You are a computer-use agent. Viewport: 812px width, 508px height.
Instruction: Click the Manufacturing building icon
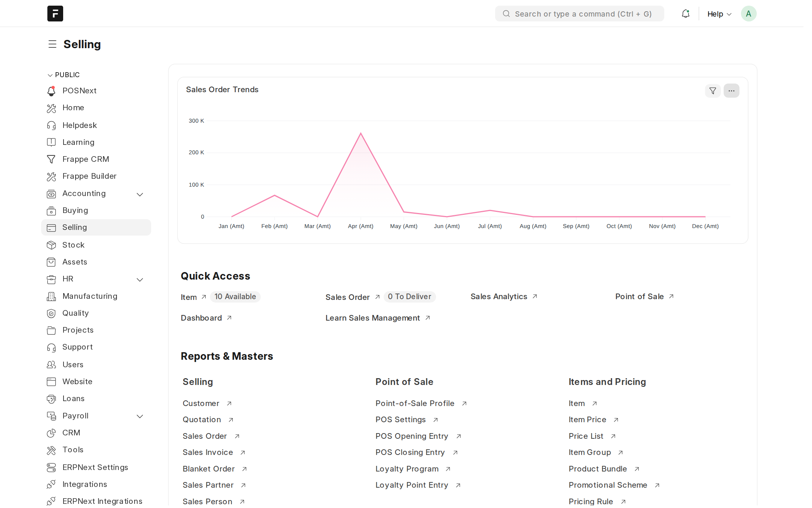click(x=52, y=297)
